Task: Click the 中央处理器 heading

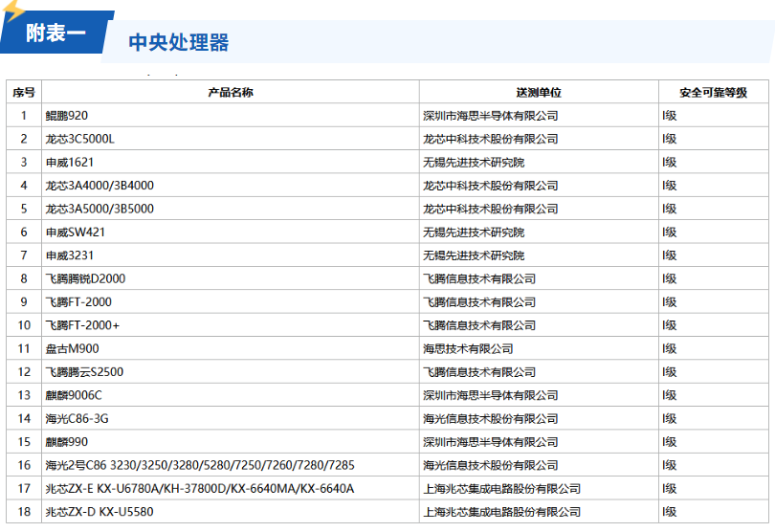Action: click(179, 42)
